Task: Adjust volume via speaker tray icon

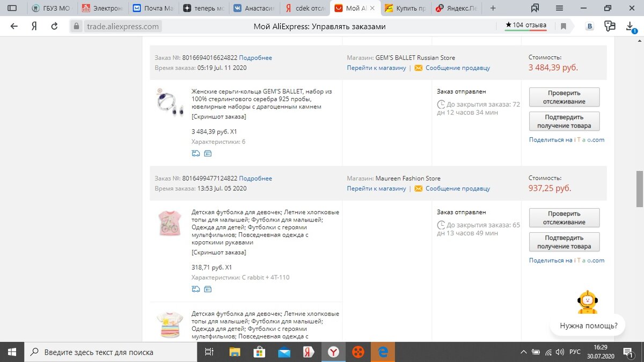Action: click(x=560, y=352)
